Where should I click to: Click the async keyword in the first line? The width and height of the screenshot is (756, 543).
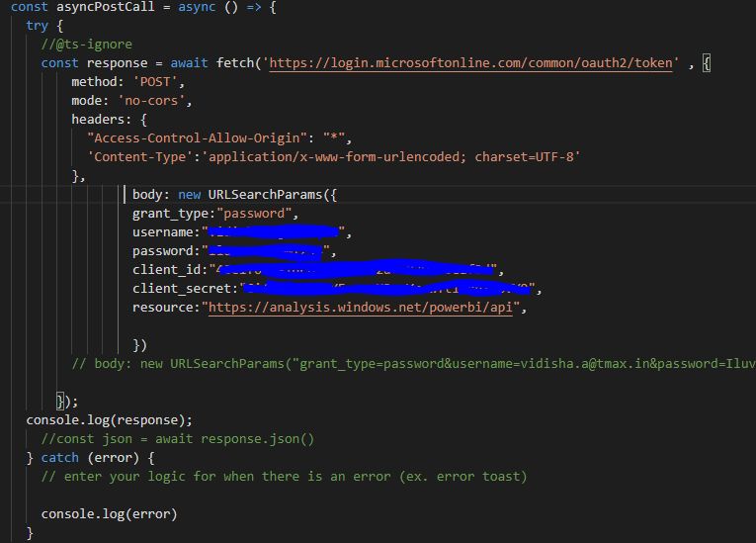[197, 7]
